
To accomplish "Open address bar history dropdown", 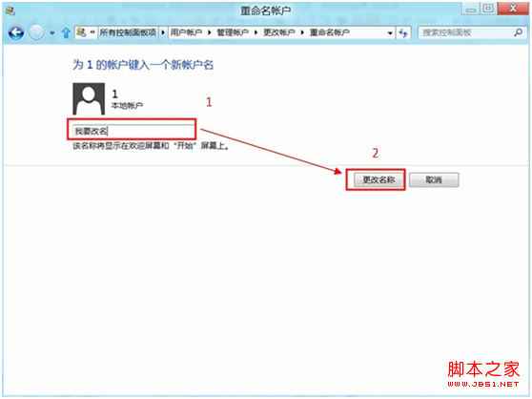I will pos(390,33).
